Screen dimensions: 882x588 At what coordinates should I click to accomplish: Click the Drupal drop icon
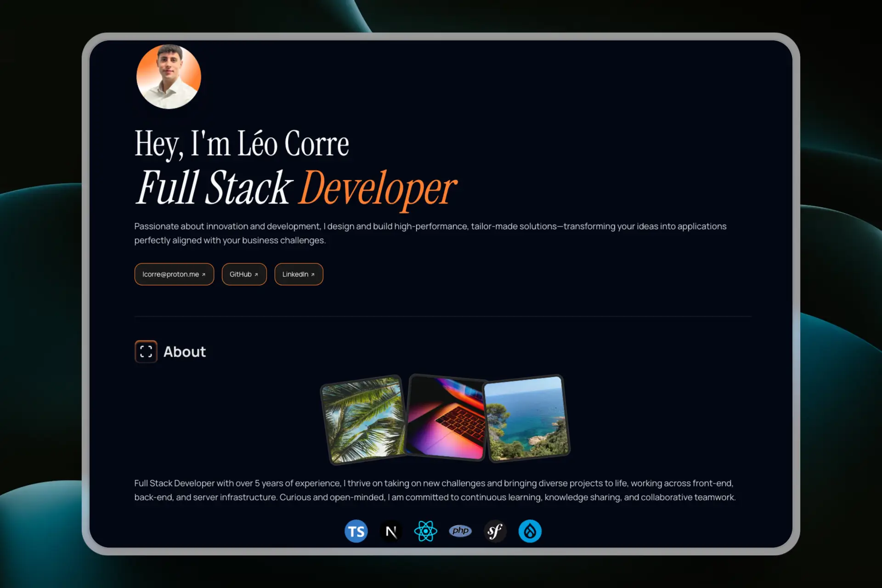pyautogui.click(x=530, y=531)
